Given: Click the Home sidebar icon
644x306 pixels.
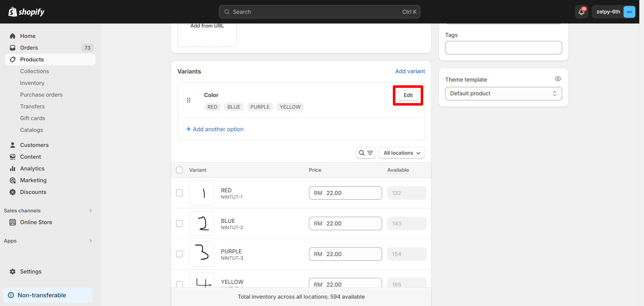Looking at the screenshot, I should pos(13,36).
